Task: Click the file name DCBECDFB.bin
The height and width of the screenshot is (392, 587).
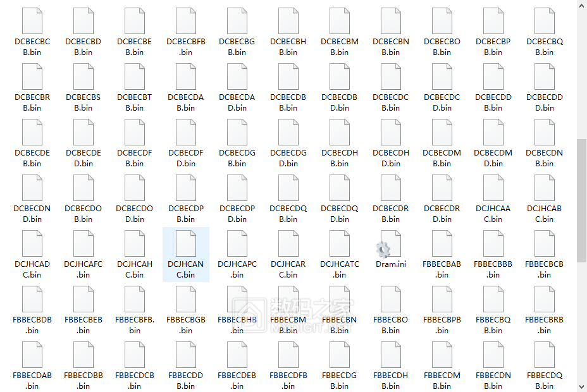Action: pos(134,158)
